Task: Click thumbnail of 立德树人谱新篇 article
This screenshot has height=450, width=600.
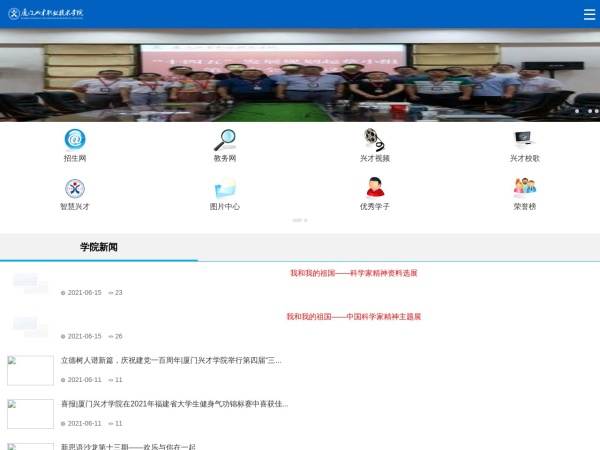Action: coord(30,370)
